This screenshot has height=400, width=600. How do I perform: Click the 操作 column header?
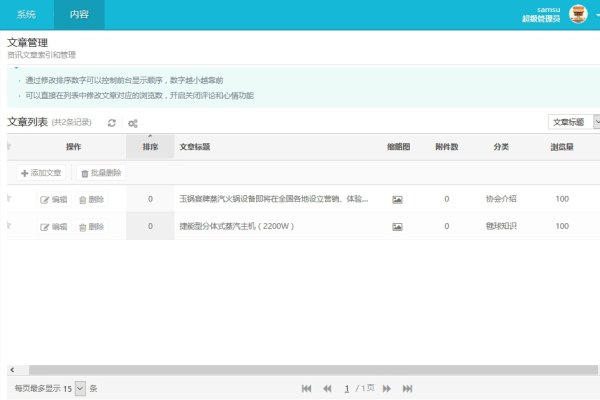click(73, 147)
